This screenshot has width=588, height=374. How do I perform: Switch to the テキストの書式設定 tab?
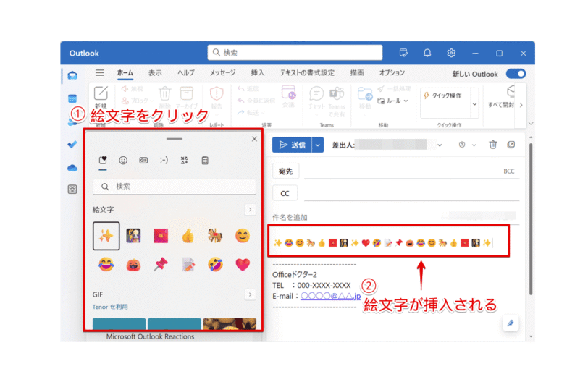click(x=307, y=72)
